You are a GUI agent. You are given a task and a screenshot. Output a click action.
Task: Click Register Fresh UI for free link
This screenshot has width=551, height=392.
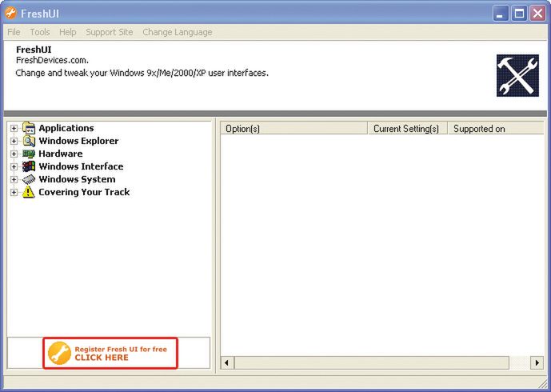coord(110,353)
